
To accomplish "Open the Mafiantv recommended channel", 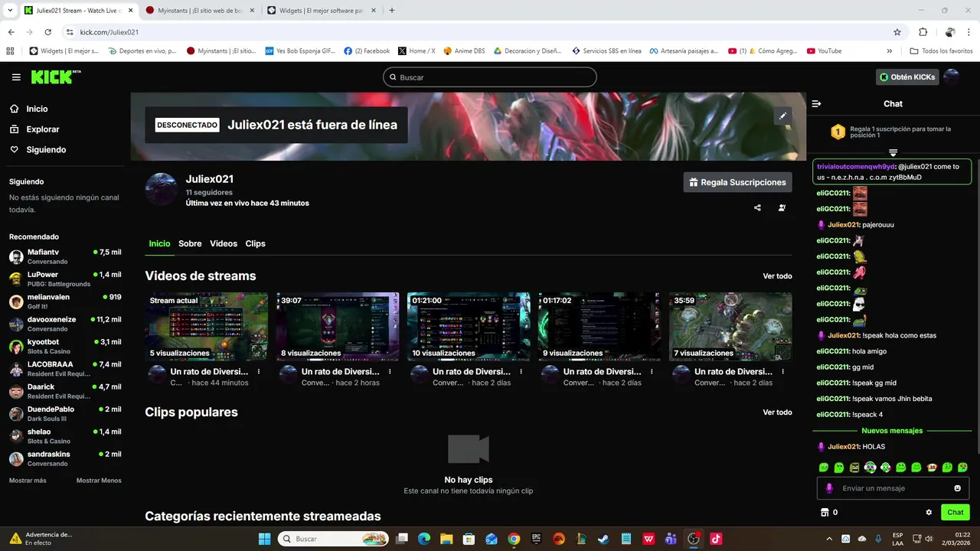I will pyautogui.click(x=65, y=256).
